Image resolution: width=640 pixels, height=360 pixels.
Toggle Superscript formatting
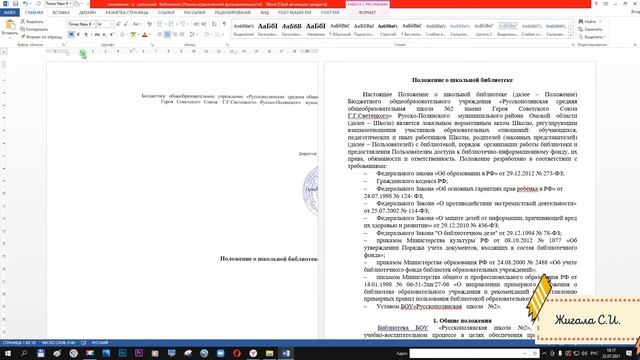[x=111, y=35]
